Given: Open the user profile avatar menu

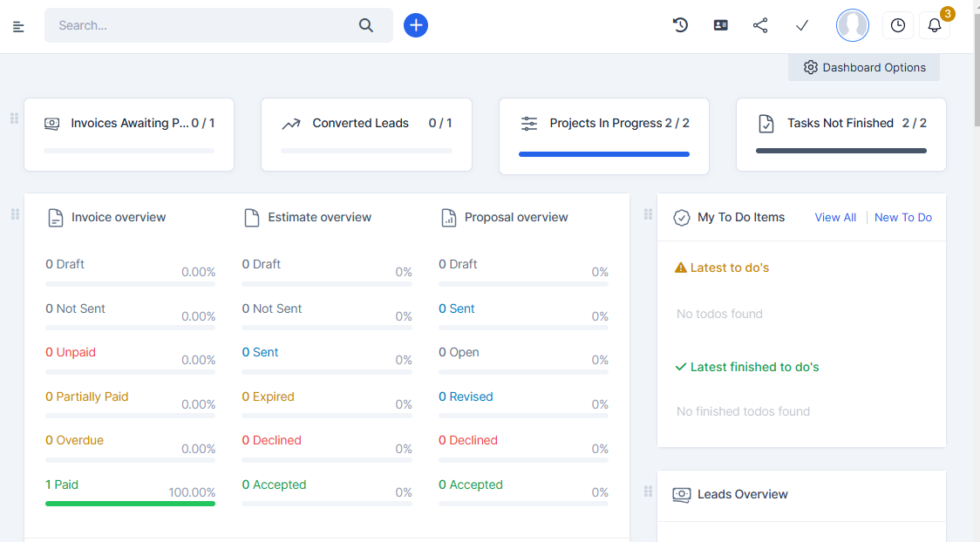Looking at the screenshot, I should [852, 24].
